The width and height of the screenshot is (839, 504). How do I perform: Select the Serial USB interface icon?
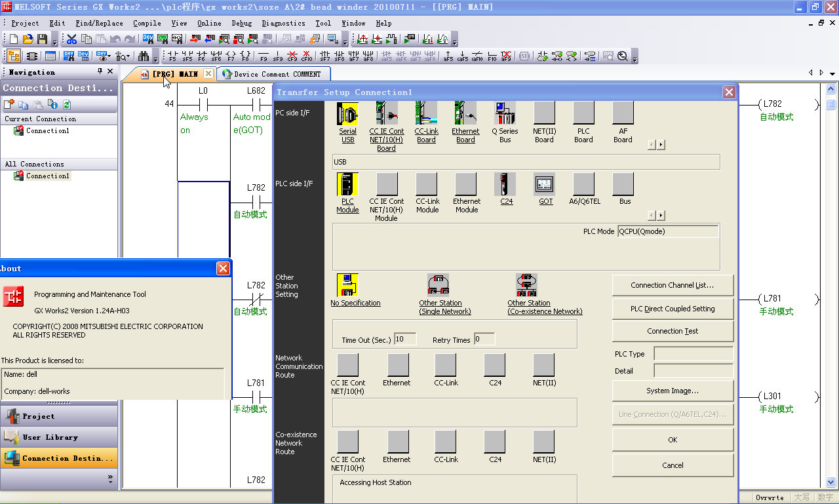coord(347,114)
